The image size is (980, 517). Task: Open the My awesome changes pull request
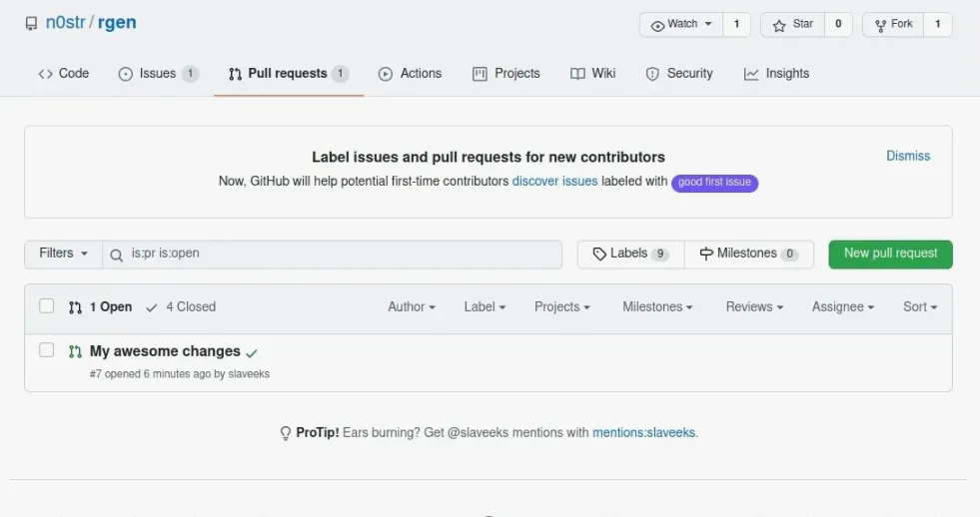click(x=165, y=351)
